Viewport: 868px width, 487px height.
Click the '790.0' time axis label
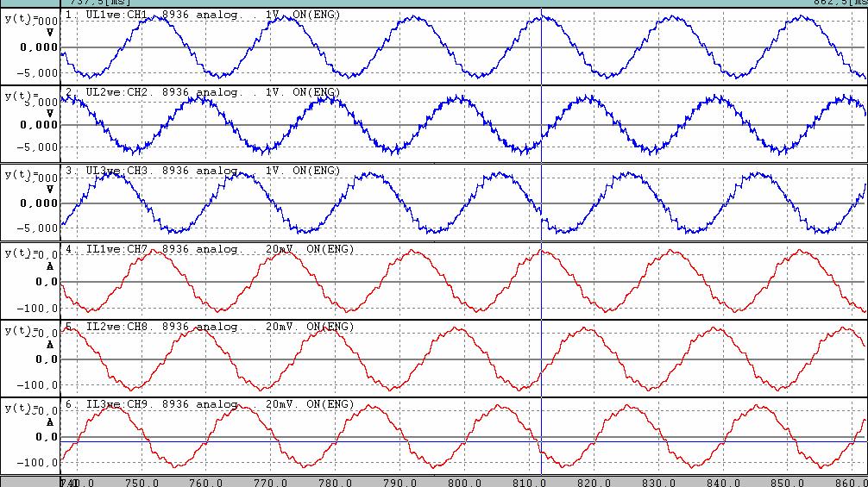[x=399, y=482]
